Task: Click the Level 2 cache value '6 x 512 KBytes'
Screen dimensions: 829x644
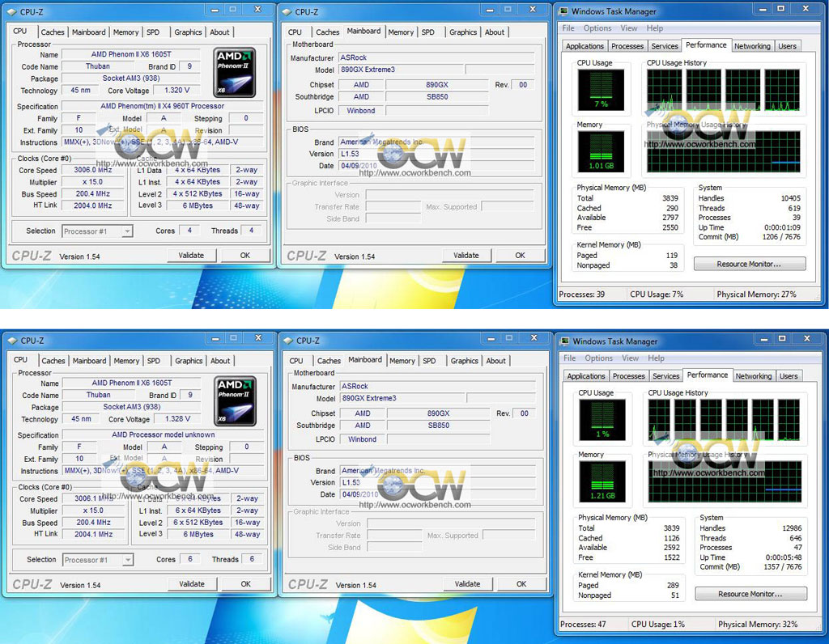Action: (198, 522)
